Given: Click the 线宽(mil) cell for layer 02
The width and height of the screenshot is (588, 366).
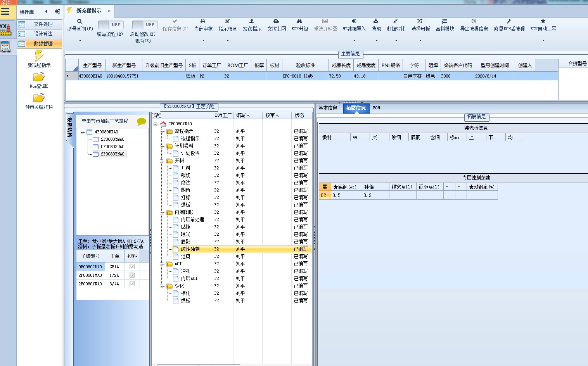Looking at the screenshot, I should 403,195.
